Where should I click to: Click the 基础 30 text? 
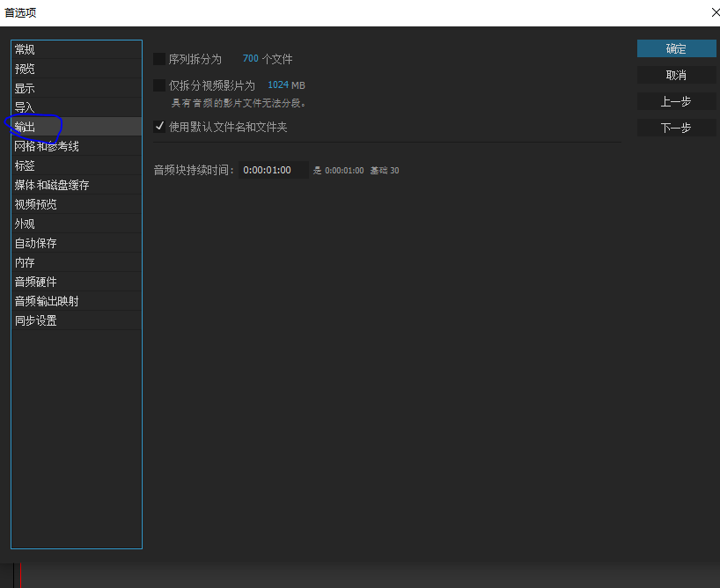click(385, 171)
